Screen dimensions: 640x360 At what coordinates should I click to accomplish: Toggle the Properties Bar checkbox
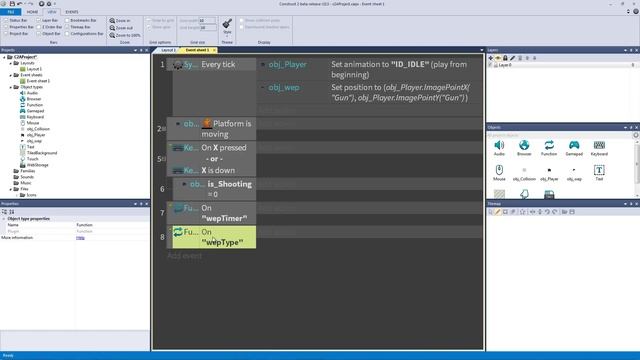coord(6,27)
